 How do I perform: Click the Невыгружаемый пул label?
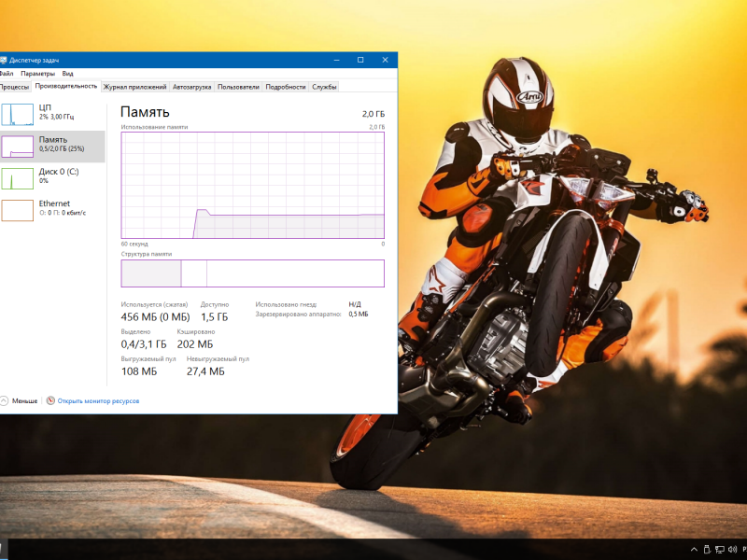(x=218, y=358)
